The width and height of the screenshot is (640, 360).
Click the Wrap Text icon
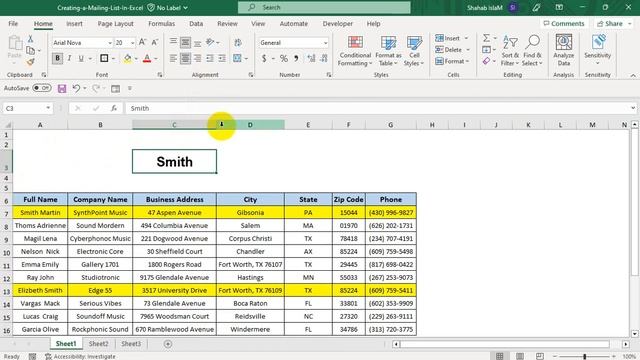[238, 42]
